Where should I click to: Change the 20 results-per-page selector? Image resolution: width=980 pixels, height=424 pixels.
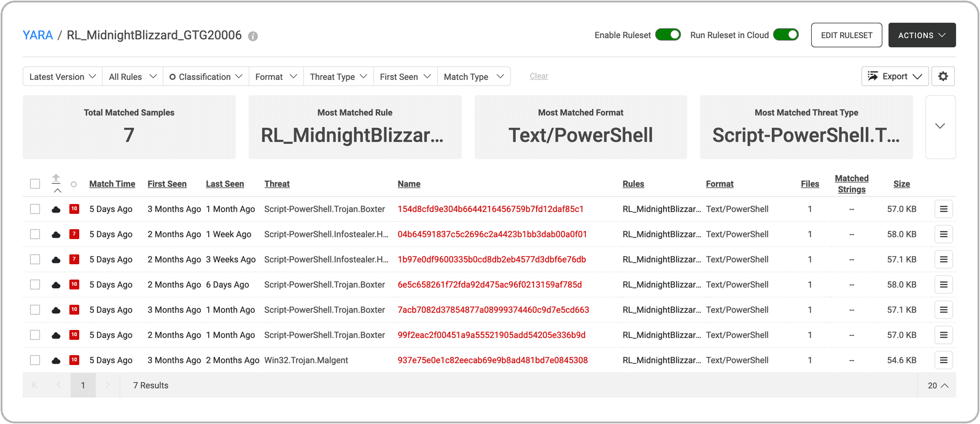938,385
